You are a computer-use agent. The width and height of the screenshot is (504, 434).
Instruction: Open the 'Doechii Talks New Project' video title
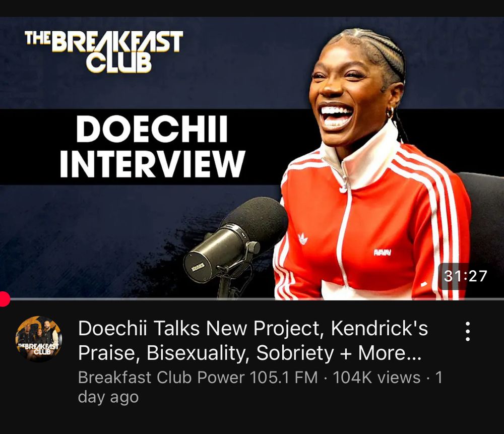pos(253,340)
